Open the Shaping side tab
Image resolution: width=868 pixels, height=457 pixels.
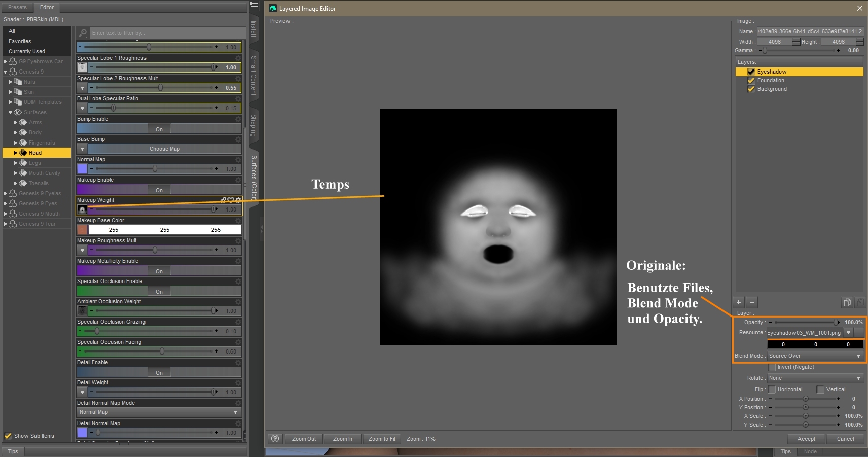click(254, 125)
